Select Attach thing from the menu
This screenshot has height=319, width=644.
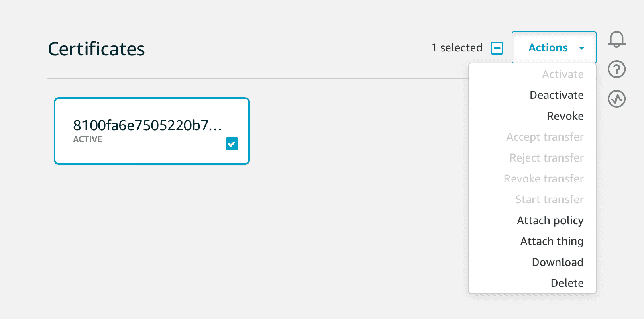tap(551, 241)
